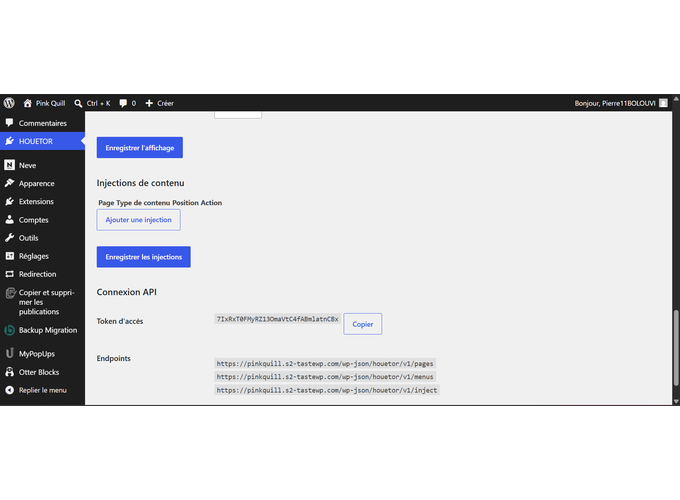680x500 pixels.
Task: Open Neve menu item
Action: point(42,165)
